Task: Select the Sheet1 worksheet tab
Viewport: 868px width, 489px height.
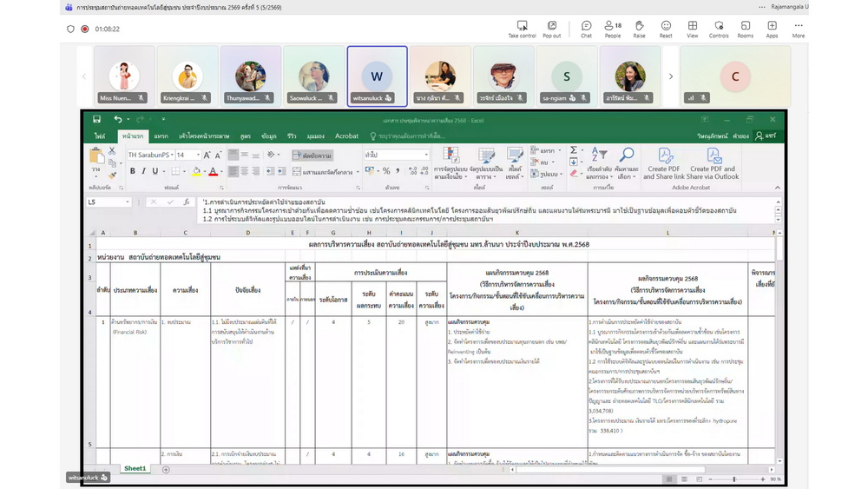Action: (135, 469)
